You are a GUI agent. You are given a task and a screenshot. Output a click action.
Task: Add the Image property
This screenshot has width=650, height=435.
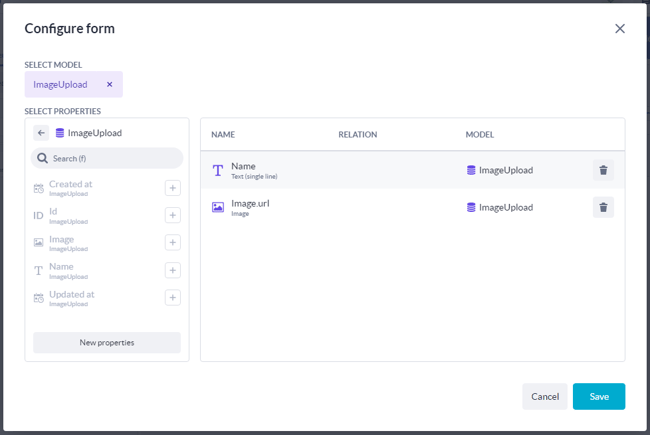[x=173, y=243]
